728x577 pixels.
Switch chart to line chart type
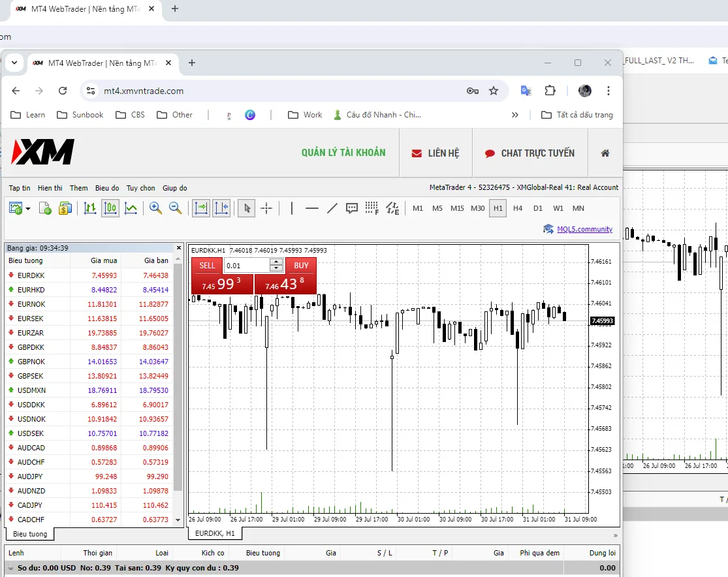point(131,208)
